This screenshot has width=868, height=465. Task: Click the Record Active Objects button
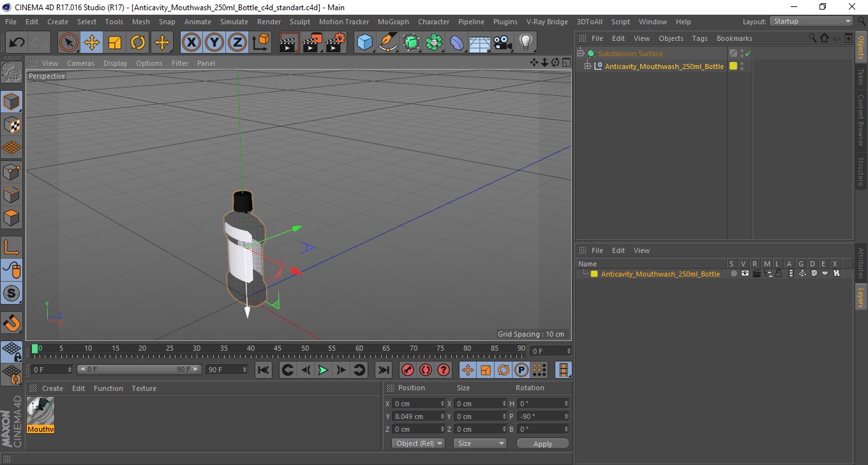coord(407,370)
